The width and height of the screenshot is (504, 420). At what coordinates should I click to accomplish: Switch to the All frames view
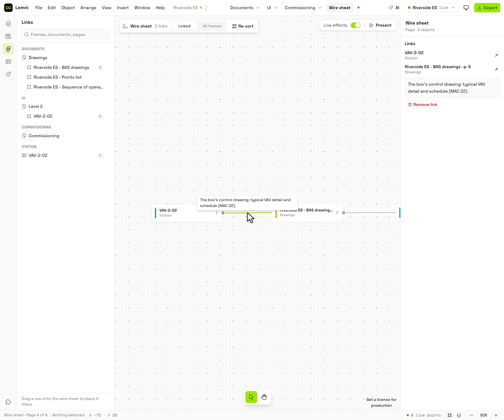coord(212,26)
